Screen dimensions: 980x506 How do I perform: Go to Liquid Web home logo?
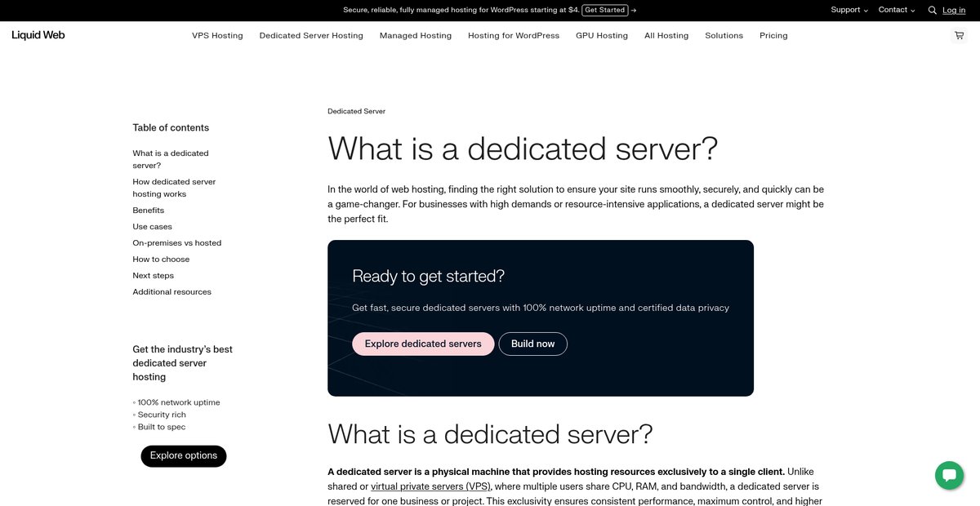(x=38, y=35)
